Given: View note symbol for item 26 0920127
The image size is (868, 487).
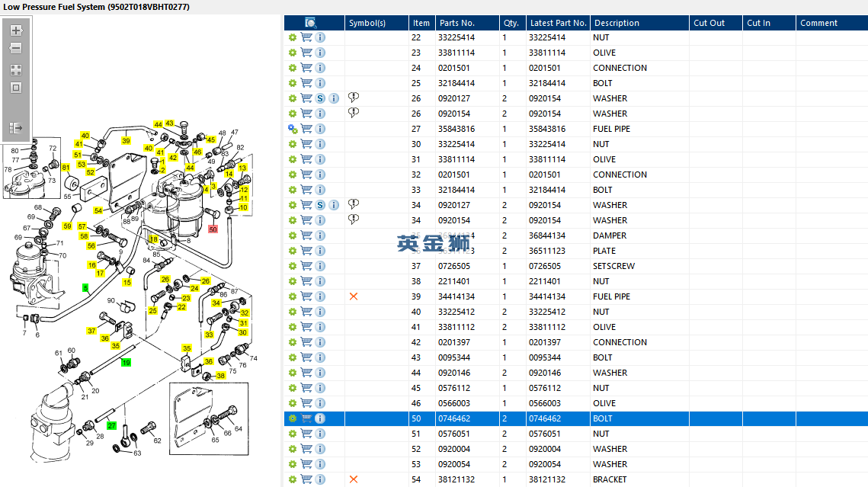Looking at the screenshot, I should (x=353, y=98).
